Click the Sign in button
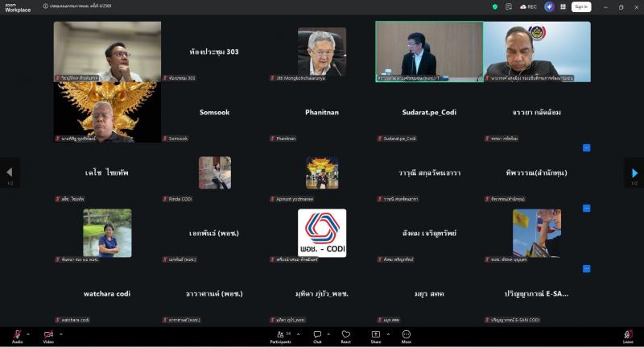Image resolution: width=644 pixels, height=348 pixels. point(581,6)
